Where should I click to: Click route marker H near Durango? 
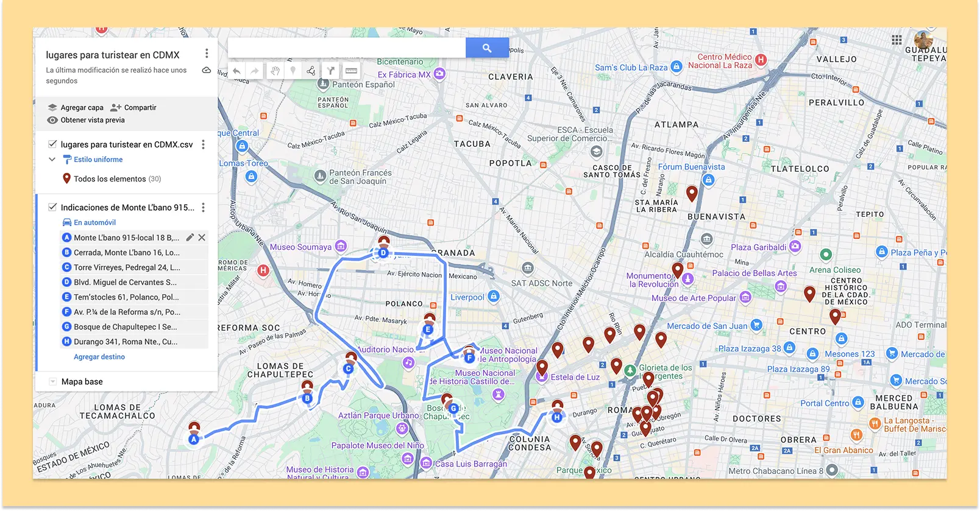pos(557,417)
